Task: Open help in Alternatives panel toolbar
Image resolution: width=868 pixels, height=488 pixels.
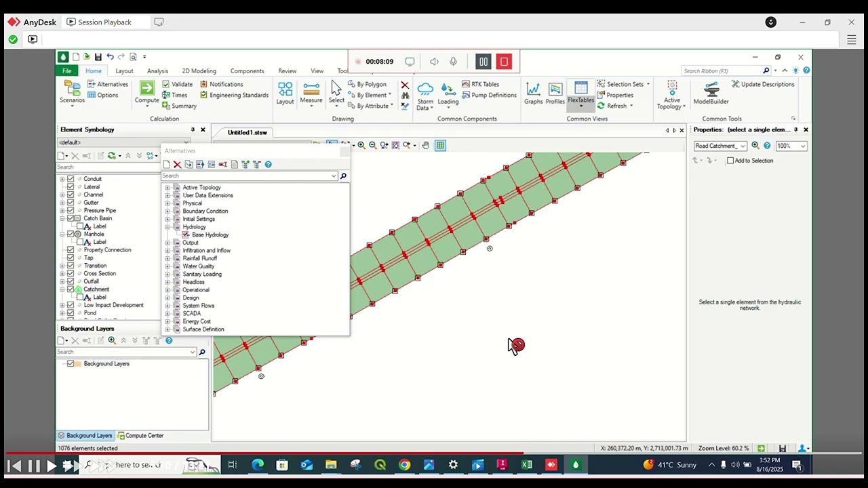Action: point(268,165)
